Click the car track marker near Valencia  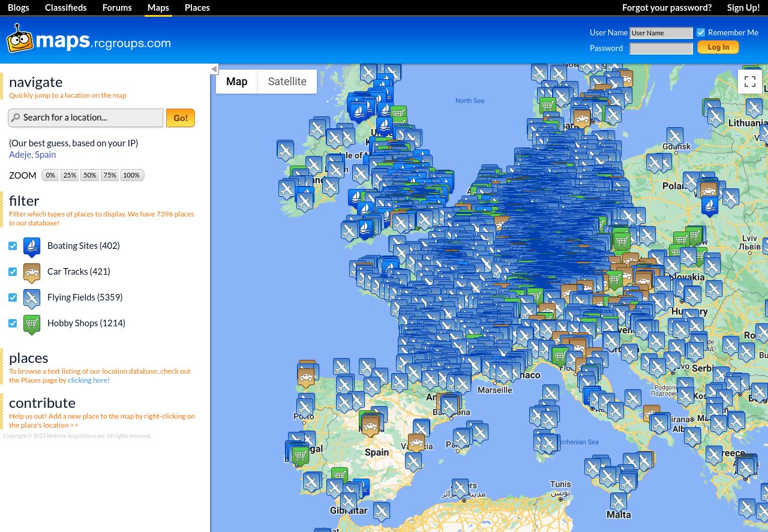click(x=416, y=443)
